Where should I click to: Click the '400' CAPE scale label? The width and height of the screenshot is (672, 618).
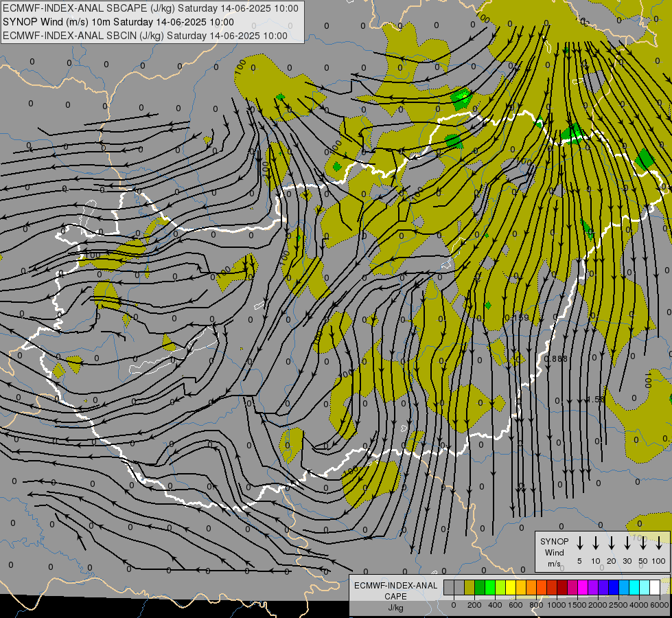pyautogui.click(x=495, y=605)
